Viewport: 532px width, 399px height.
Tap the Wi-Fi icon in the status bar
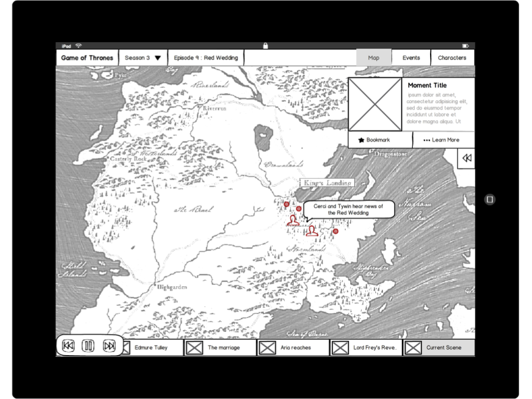(78, 45)
